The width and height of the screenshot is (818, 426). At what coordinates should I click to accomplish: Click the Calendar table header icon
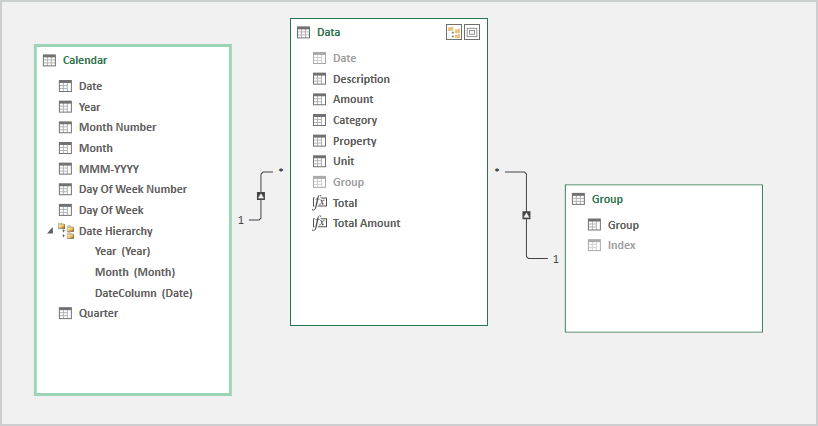(x=50, y=60)
